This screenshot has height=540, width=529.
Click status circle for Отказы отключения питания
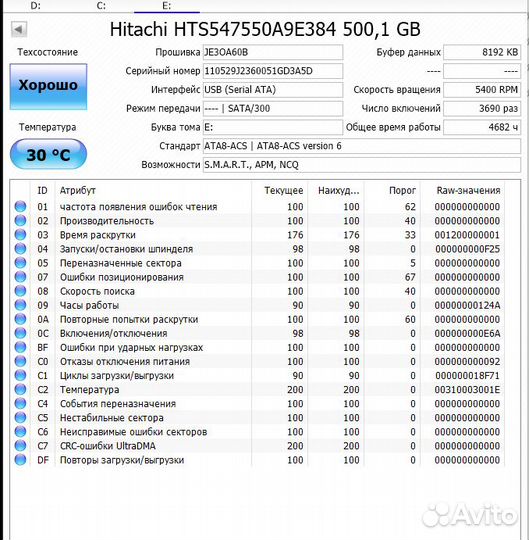[x=21, y=361]
